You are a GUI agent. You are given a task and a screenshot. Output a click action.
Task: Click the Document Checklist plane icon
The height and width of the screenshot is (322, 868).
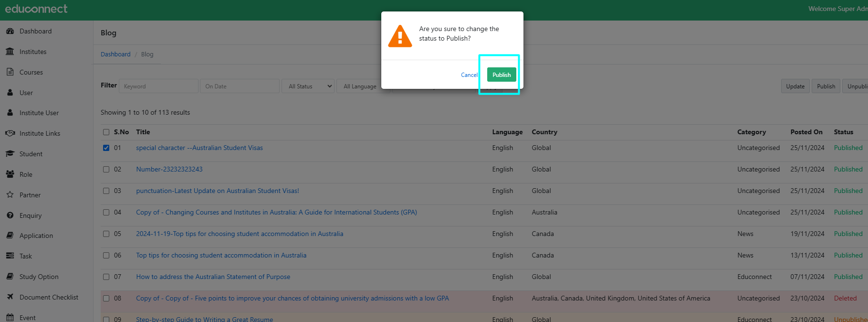pos(10,297)
